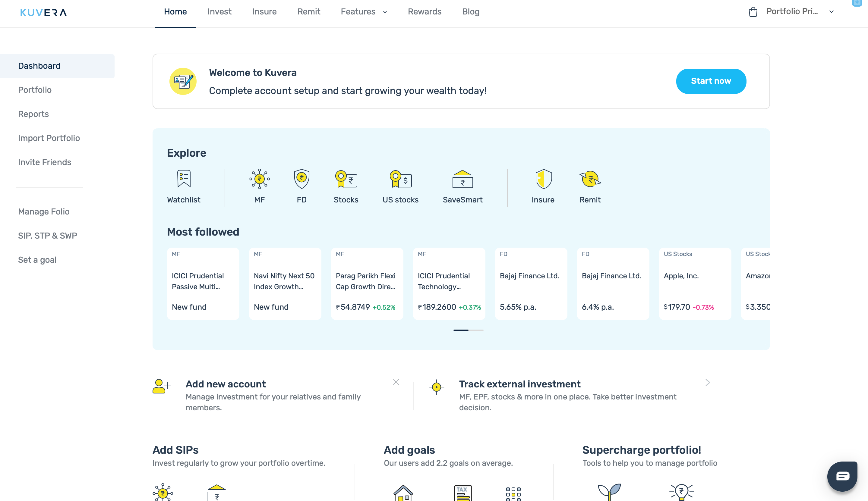Open Set a goal in the sidebar

coord(37,260)
